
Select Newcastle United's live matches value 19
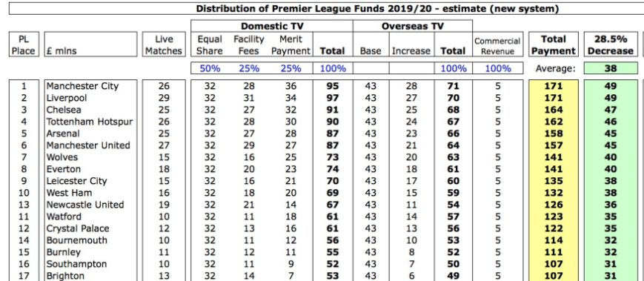coord(164,205)
